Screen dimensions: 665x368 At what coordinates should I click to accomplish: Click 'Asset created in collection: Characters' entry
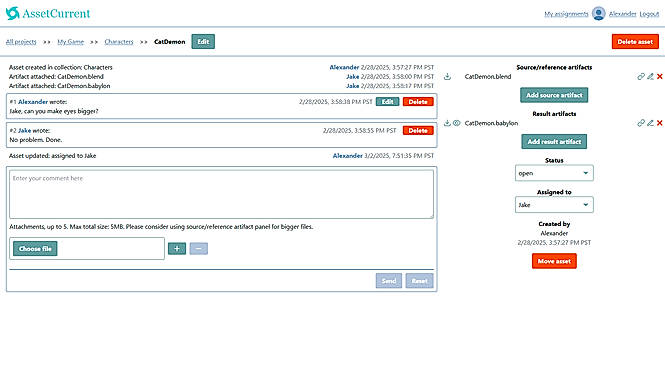(x=61, y=67)
